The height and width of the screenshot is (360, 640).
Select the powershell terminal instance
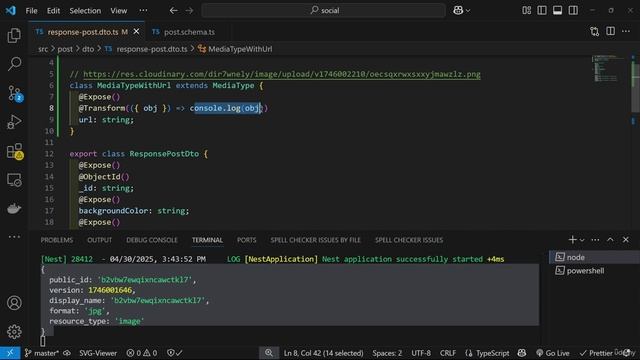point(594,271)
